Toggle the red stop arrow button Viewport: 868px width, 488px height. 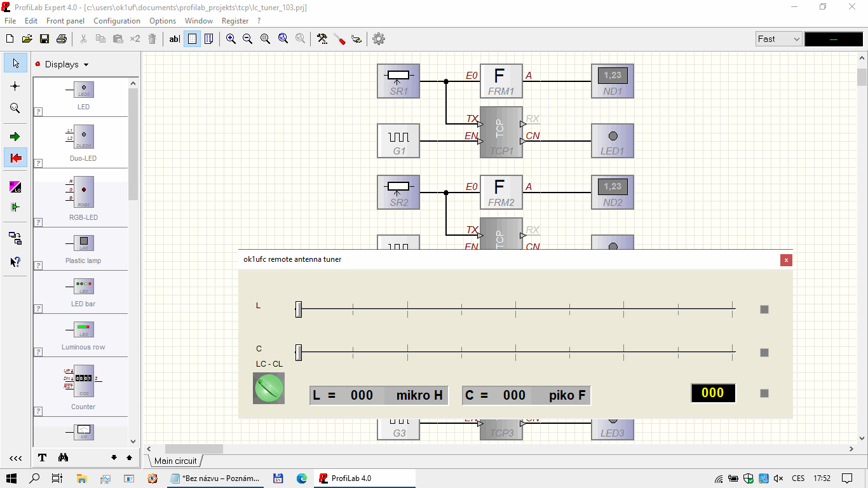pos(15,158)
